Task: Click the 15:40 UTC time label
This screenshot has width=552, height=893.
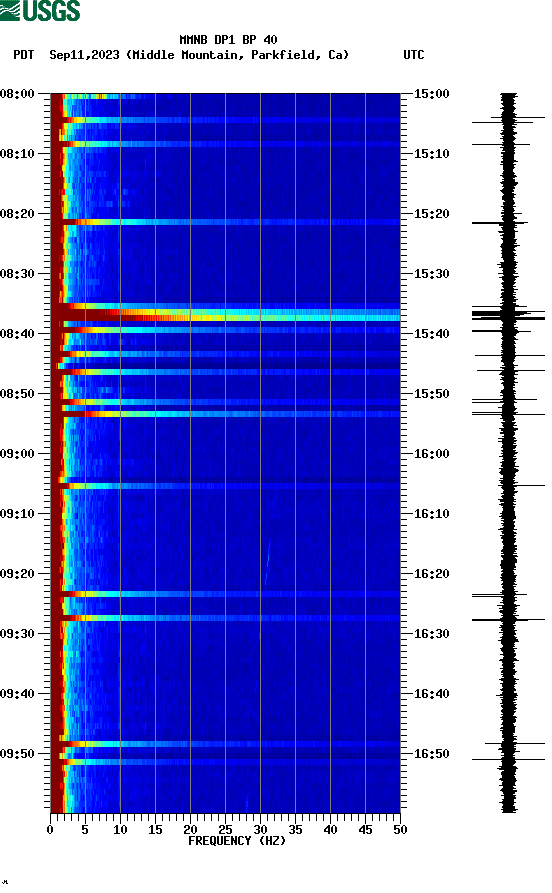Action: 431,334
